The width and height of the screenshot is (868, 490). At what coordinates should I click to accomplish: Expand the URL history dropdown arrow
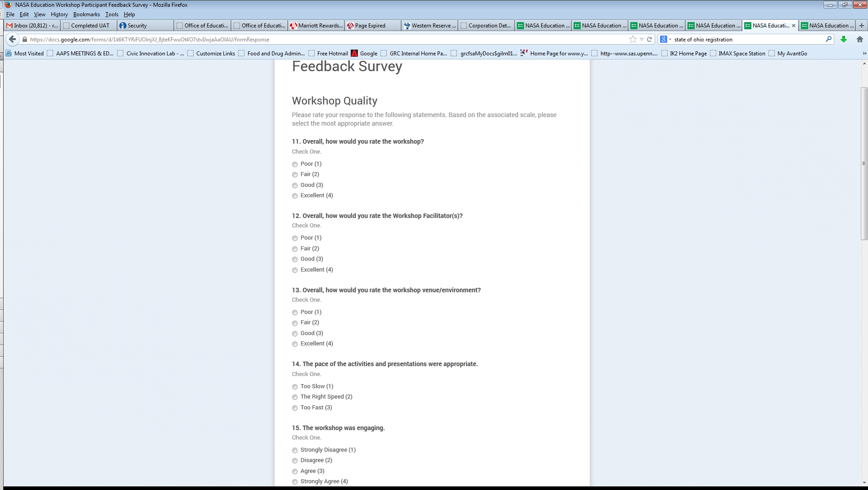(642, 39)
